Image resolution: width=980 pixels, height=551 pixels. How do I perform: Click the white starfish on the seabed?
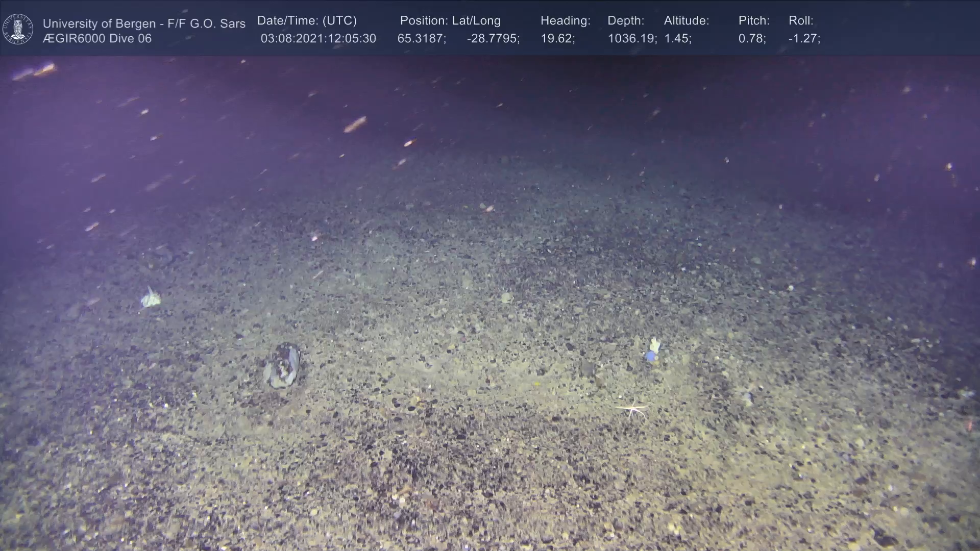pos(633,409)
